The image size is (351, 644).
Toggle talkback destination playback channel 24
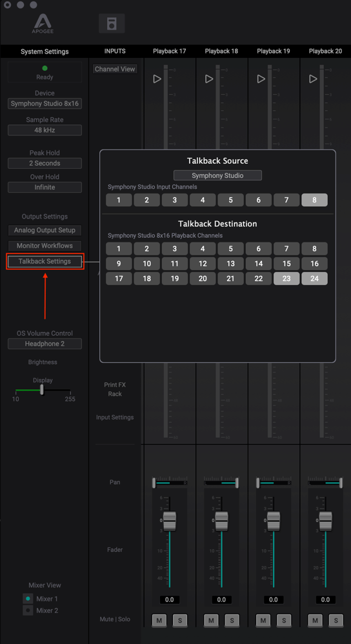coord(314,278)
